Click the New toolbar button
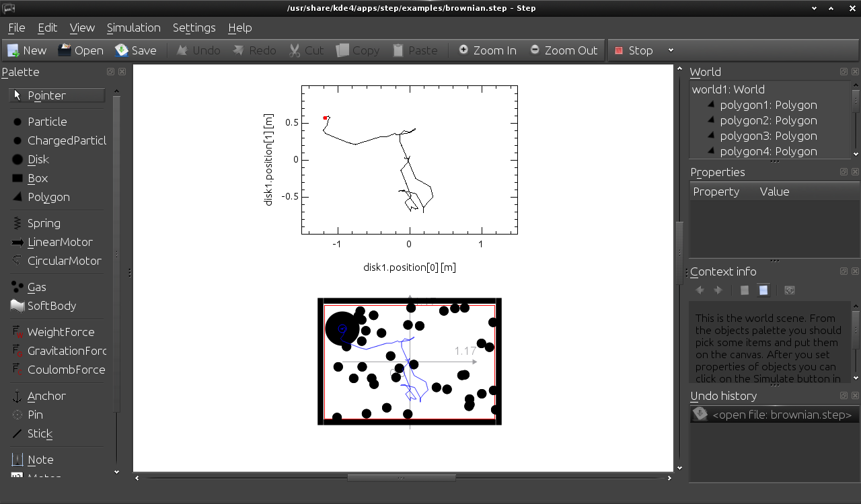Image resolution: width=861 pixels, height=504 pixels. pyautogui.click(x=27, y=50)
